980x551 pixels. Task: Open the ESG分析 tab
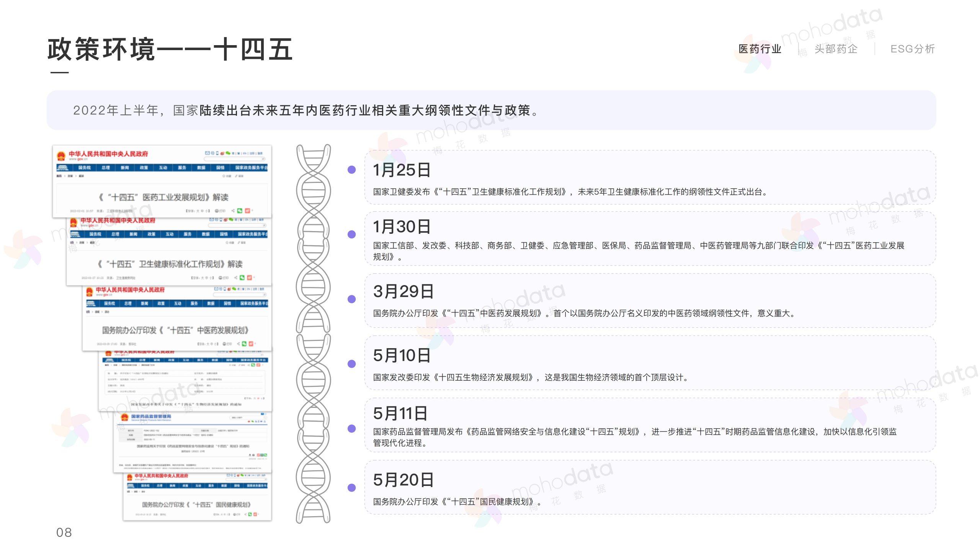pos(912,49)
